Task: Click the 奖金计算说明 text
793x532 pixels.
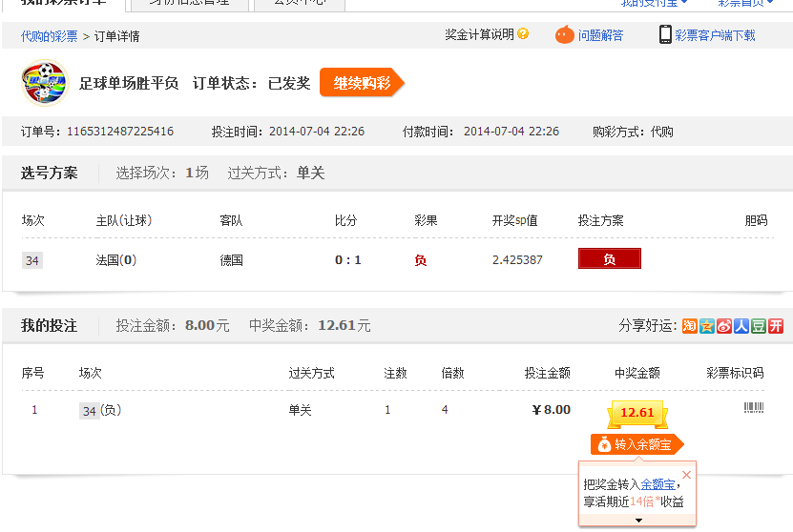Action: [x=479, y=34]
